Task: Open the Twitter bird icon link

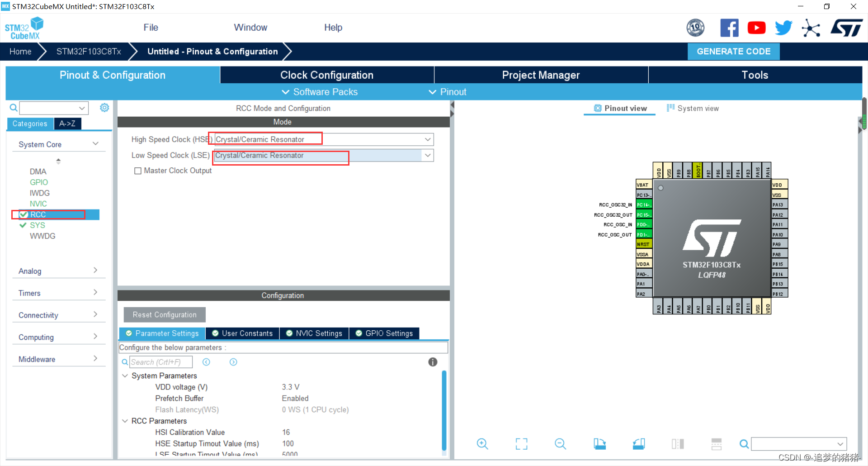Action: click(783, 28)
